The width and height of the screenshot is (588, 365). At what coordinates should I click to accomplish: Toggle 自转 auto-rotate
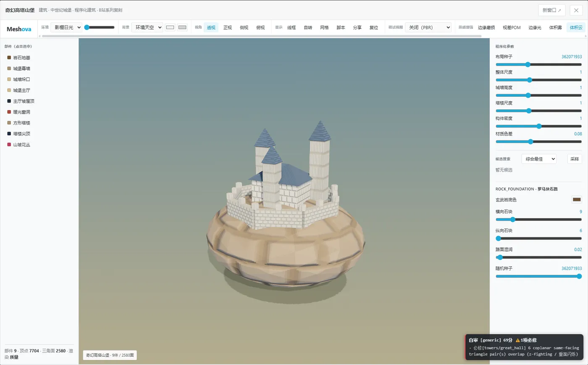tap(308, 27)
